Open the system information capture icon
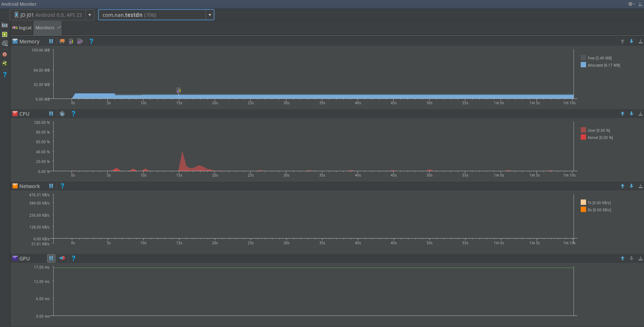 (5, 44)
